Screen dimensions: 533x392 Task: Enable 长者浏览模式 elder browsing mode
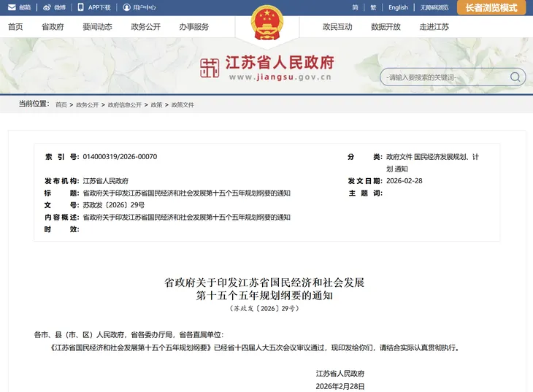[491, 8]
